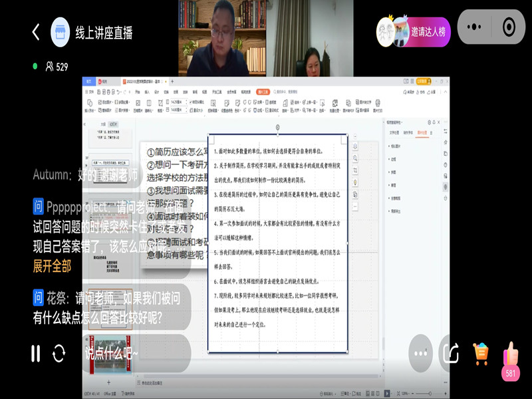The width and height of the screenshot is (532, 399).
Task: View the 529 viewers list
Action: 57,66
